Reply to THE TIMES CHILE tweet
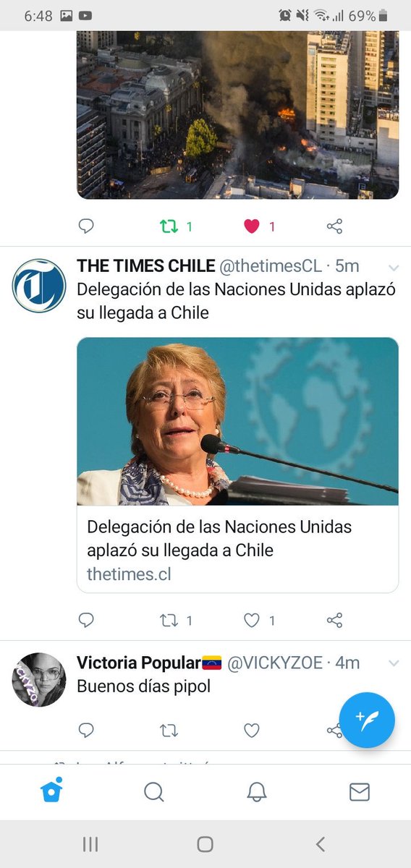 click(x=86, y=620)
